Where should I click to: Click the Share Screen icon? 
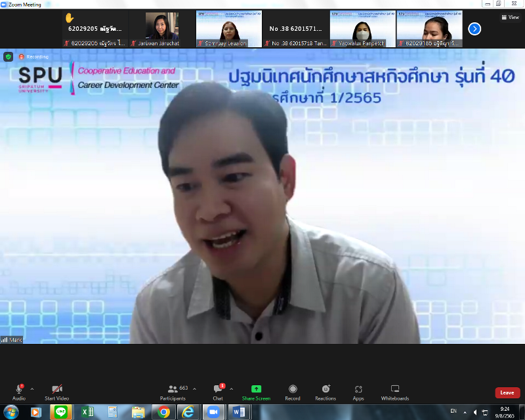(256, 389)
